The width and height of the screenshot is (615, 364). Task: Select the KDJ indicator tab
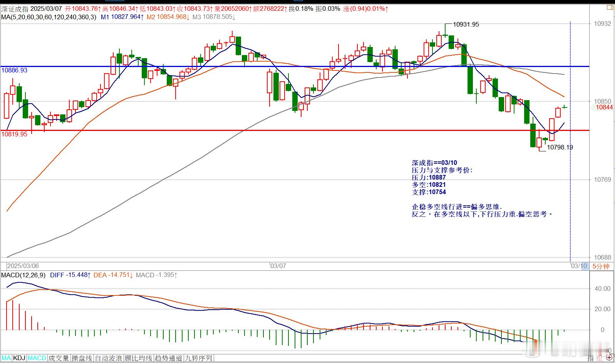[x=19, y=358]
